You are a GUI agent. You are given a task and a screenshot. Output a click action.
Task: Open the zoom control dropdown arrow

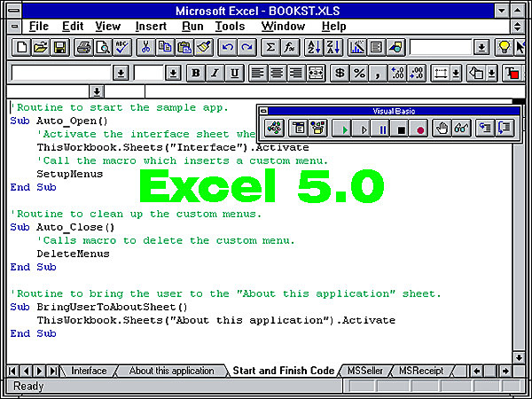(x=481, y=48)
